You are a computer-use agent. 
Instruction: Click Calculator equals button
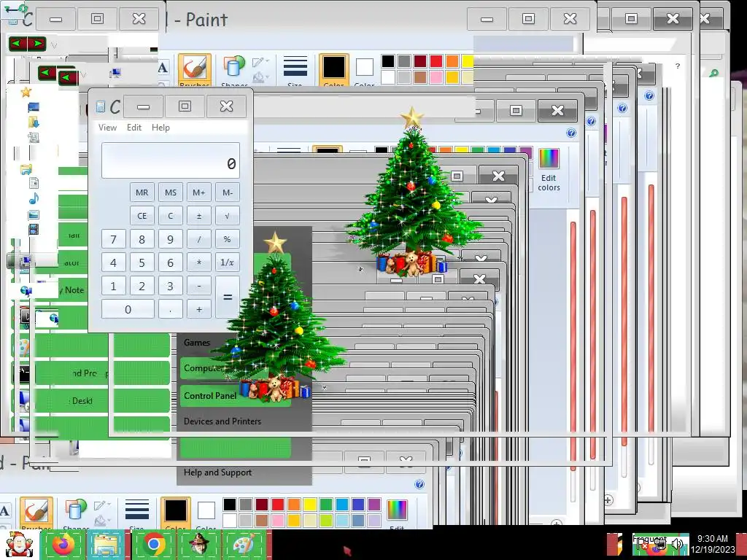pyautogui.click(x=228, y=297)
